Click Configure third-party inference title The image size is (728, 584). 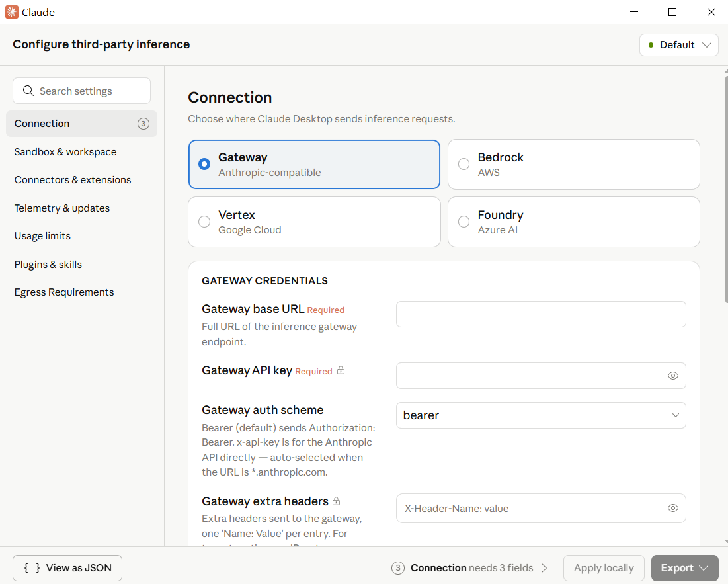point(101,44)
